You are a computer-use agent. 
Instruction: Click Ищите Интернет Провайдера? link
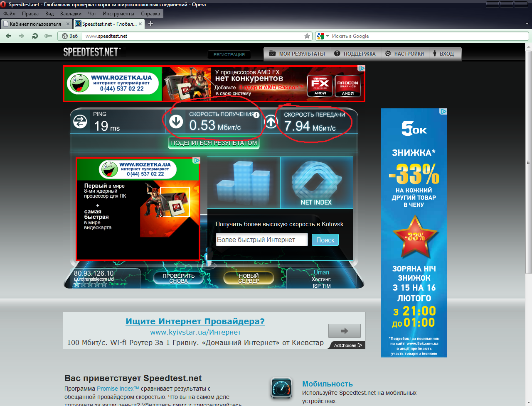tap(195, 321)
